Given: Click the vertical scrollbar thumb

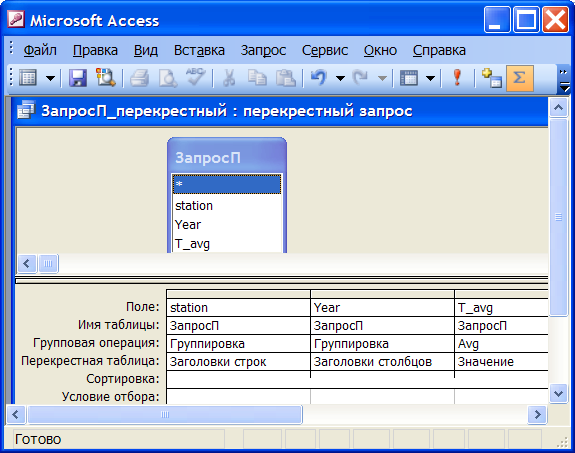Looking at the screenshot, I should tap(558, 217).
